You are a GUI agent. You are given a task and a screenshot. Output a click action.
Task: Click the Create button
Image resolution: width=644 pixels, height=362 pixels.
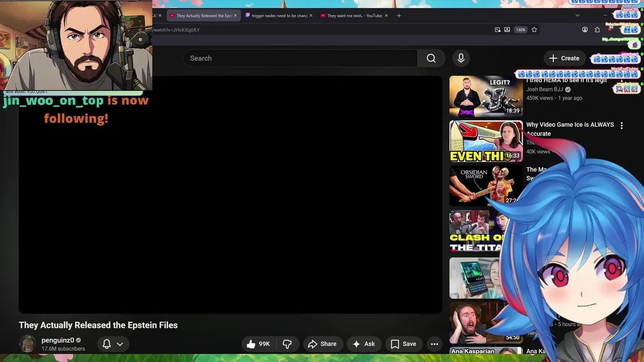pyautogui.click(x=565, y=58)
